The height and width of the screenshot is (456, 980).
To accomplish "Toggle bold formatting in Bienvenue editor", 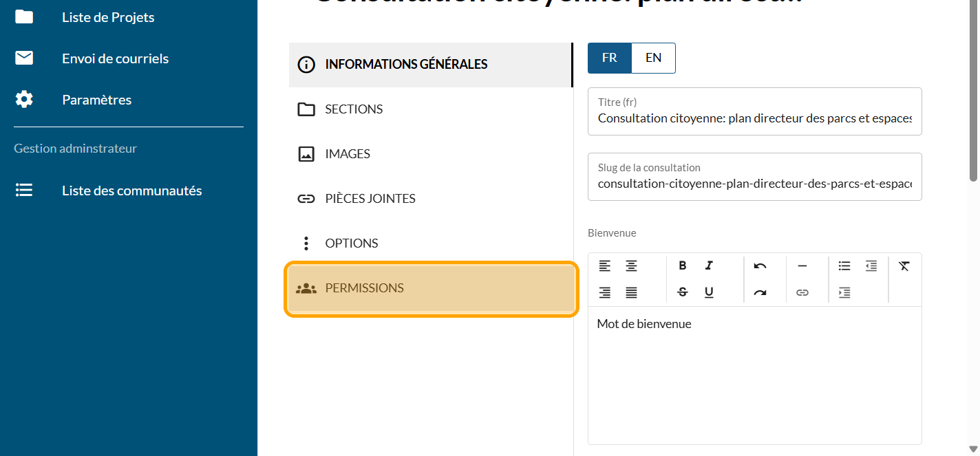I will [x=683, y=266].
